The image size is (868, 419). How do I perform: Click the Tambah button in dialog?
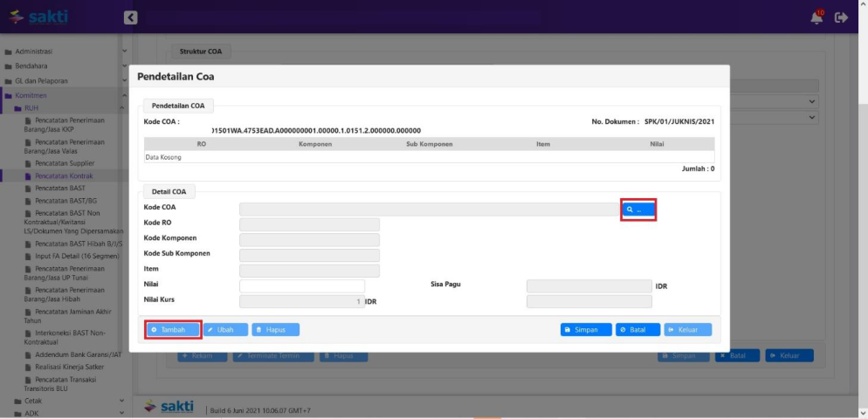pos(173,329)
